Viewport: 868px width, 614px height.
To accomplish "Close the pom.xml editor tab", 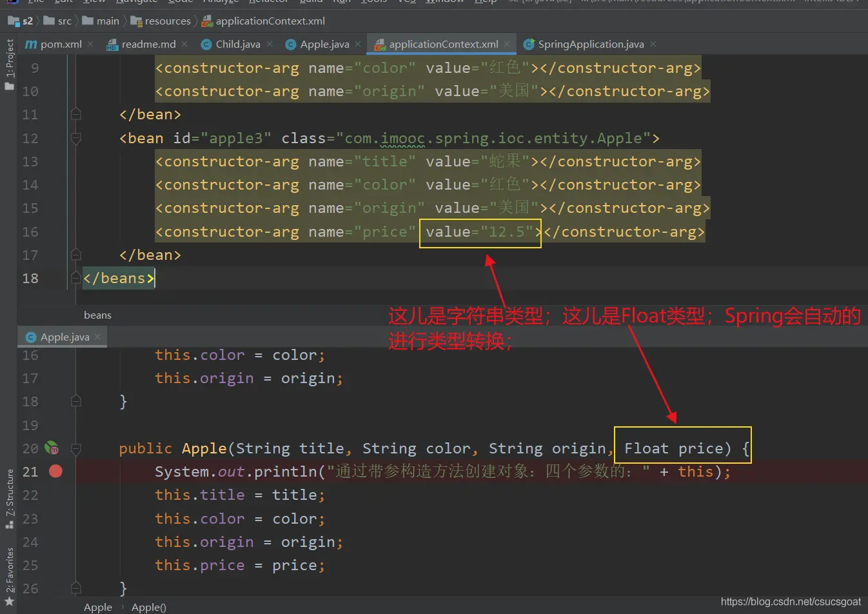I will pyautogui.click(x=90, y=44).
